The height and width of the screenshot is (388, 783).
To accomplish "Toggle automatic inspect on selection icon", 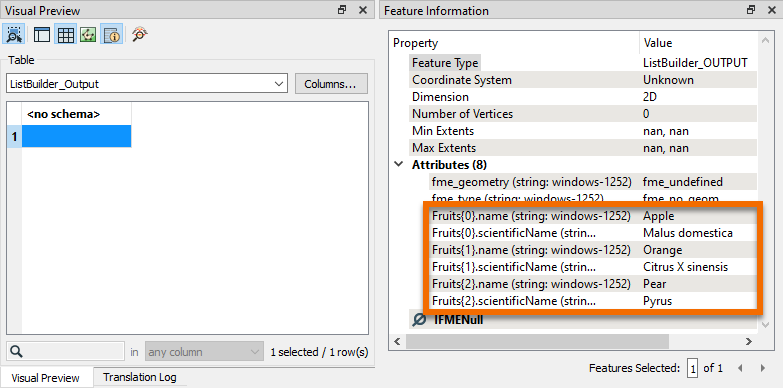I will (14, 34).
